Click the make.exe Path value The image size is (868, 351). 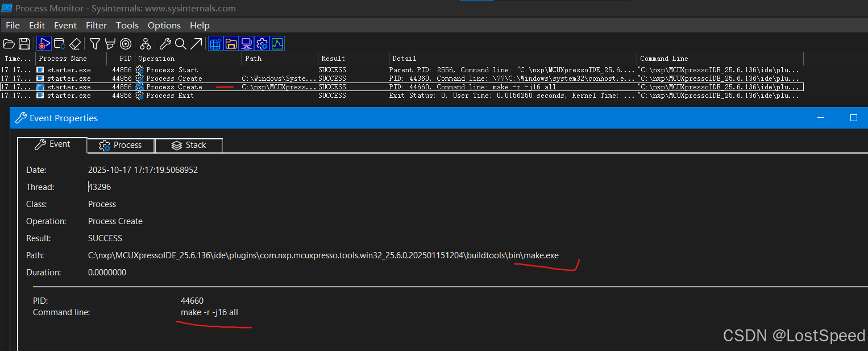pyautogui.click(x=323, y=255)
